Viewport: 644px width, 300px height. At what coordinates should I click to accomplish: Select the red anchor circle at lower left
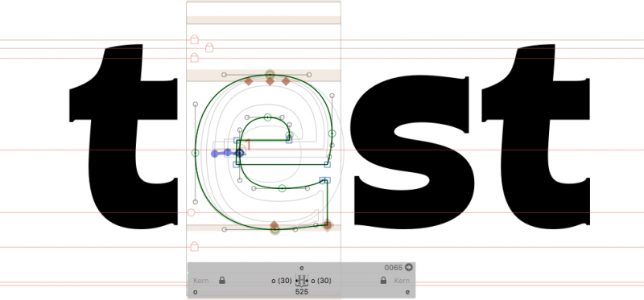[191, 212]
